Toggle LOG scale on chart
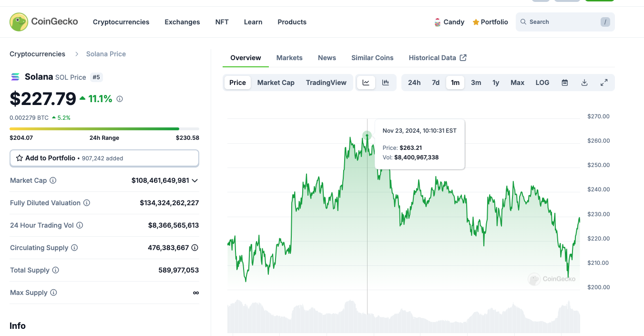The image size is (644, 336). pyautogui.click(x=542, y=83)
